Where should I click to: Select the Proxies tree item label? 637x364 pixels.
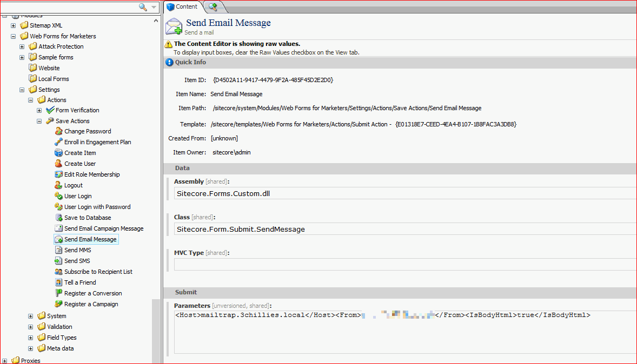pos(30,361)
